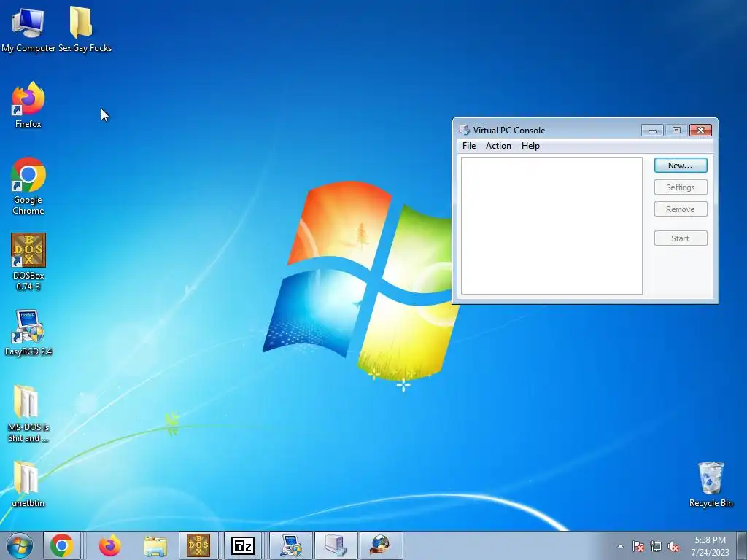Open the Action menu
This screenshot has height=560, width=747.
pyautogui.click(x=498, y=146)
